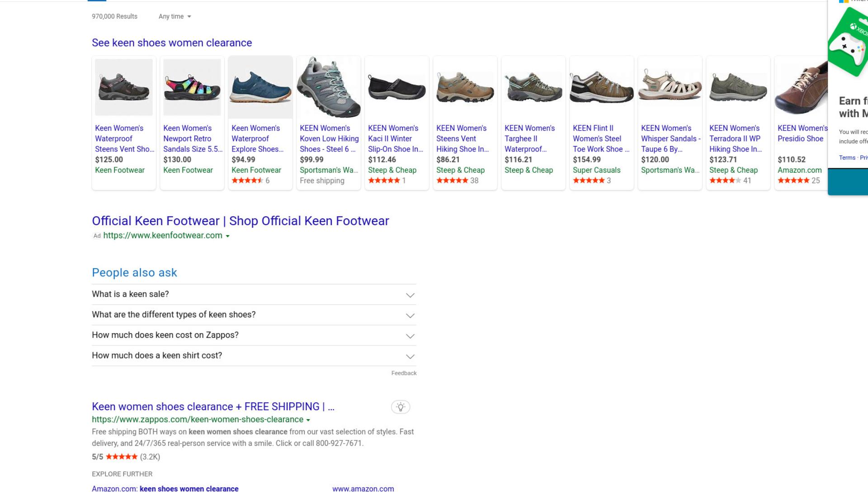Screen dimensions: 868x496
Task: Click the 970,000 Results count text
Action: coord(114,16)
